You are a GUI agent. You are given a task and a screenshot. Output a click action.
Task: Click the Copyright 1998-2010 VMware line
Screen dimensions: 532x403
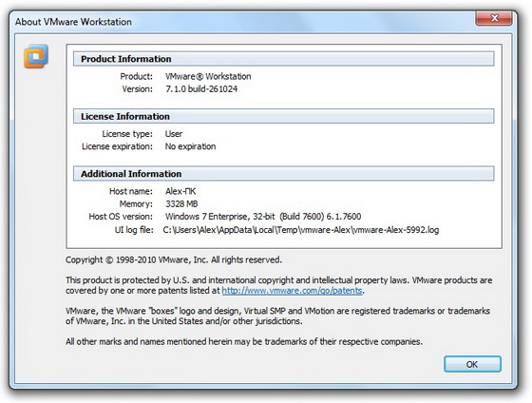pos(174,259)
